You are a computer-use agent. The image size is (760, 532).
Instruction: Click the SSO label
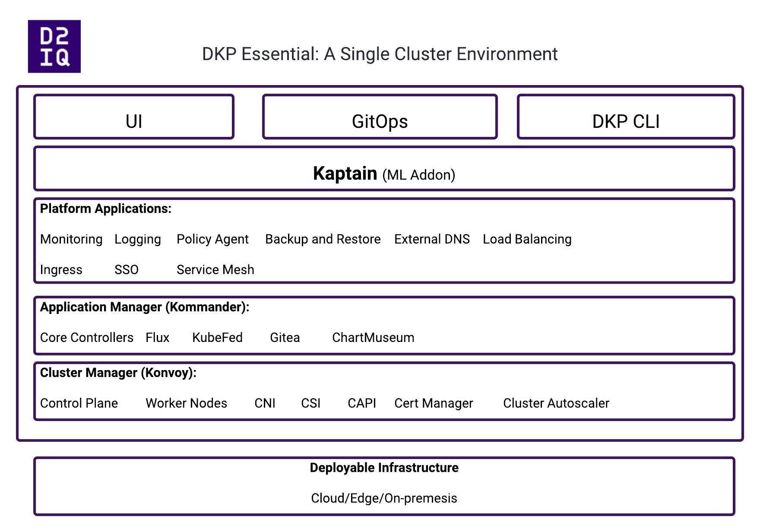pyautogui.click(x=127, y=270)
